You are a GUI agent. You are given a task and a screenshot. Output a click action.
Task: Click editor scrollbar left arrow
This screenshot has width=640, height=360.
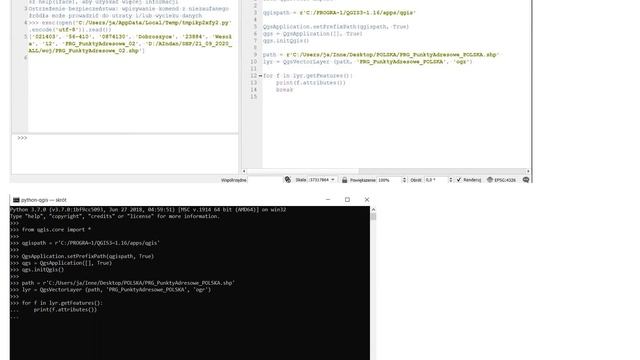tap(244, 171)
